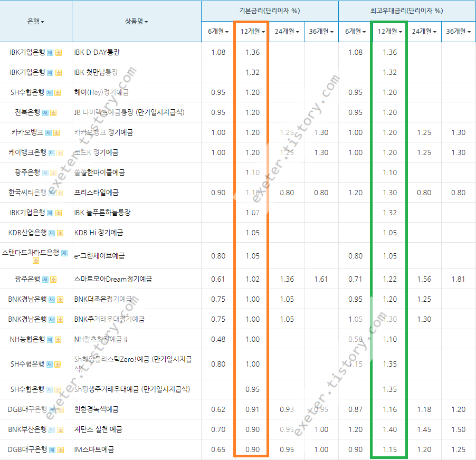The width and height of the screenshot is (476, 460).
Task: Open the 코드K 정기예금 product
Action: (96, 152)
